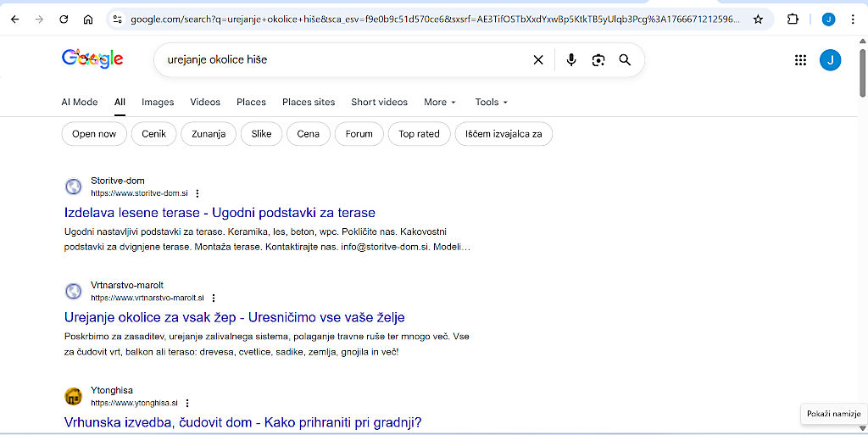Click the Storitve-dom site name
868x435 pixels.
118,181
